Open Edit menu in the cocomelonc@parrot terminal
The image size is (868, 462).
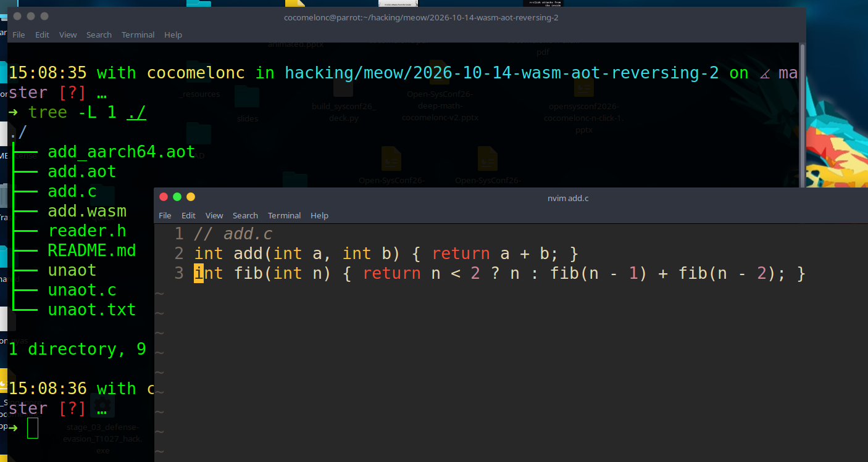point(42,35)
